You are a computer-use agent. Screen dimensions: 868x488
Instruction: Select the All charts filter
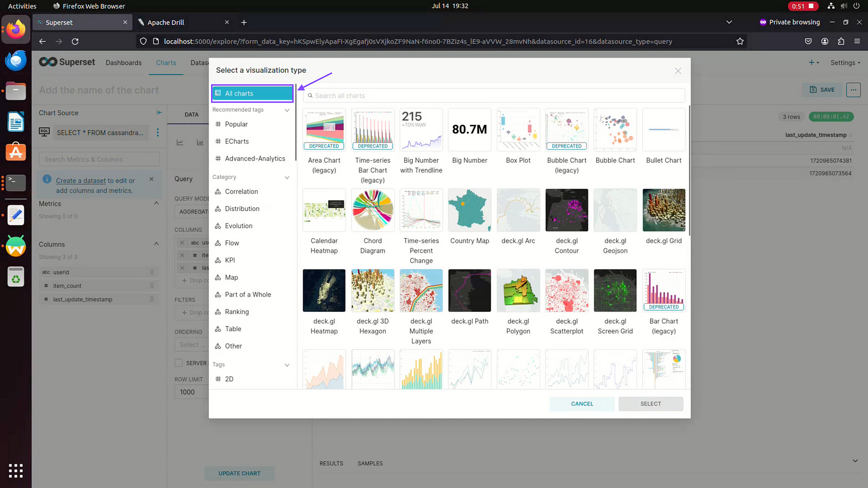(x=252, y=93)
